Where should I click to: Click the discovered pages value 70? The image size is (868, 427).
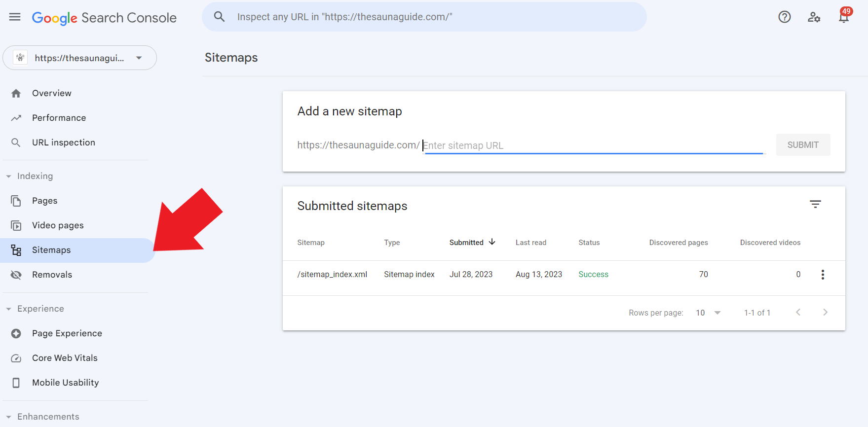click(704, 275)
